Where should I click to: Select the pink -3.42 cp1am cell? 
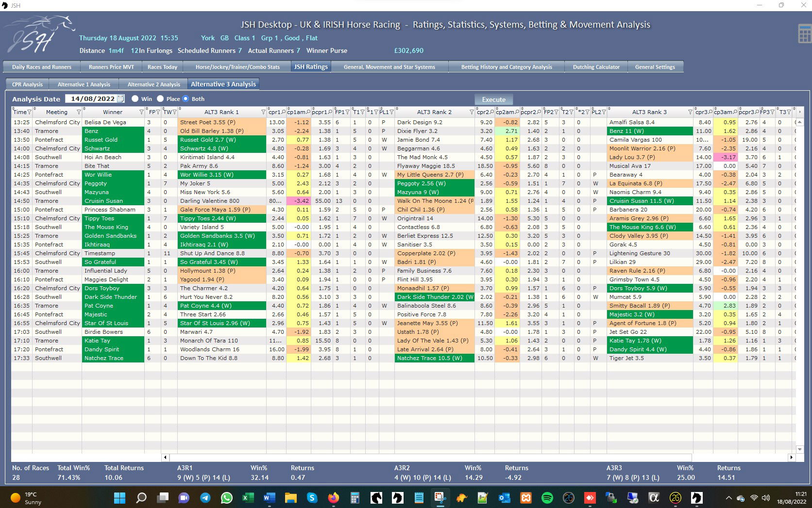pos(299,201)
